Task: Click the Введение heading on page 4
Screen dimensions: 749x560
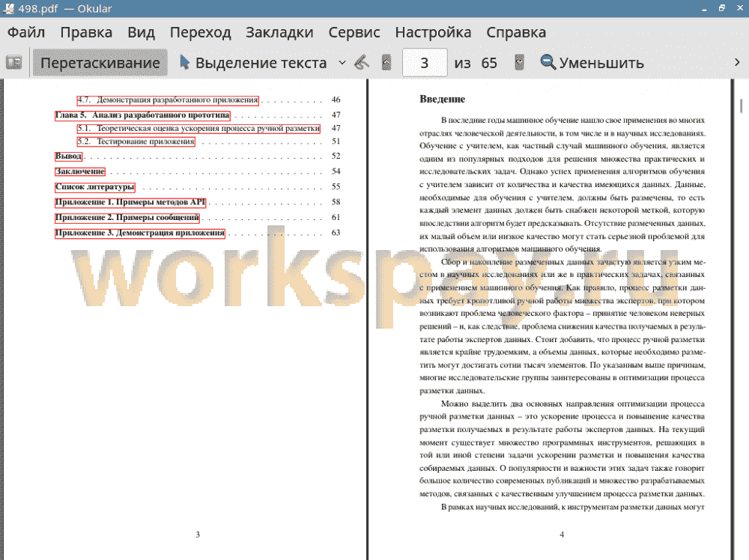Action: tap(443, 100)
